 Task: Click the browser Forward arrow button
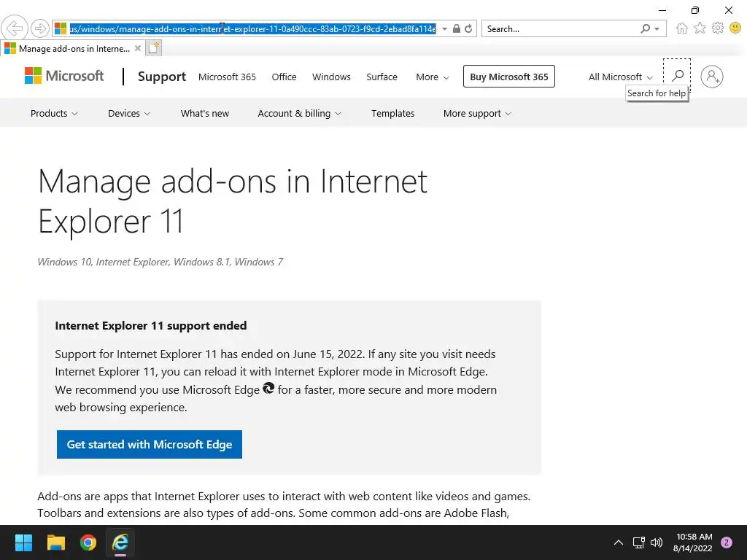pyautogui.click(x=40, y=28)
